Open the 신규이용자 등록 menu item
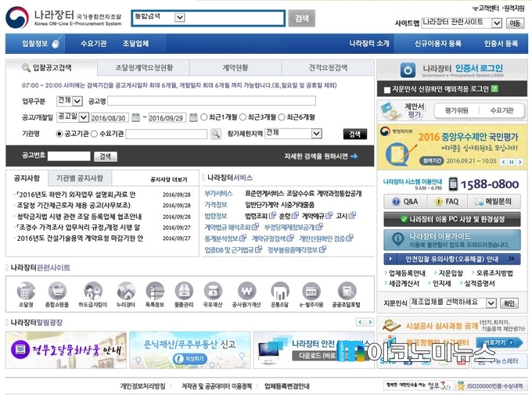 pyautogui.click(x=437, y=43)
